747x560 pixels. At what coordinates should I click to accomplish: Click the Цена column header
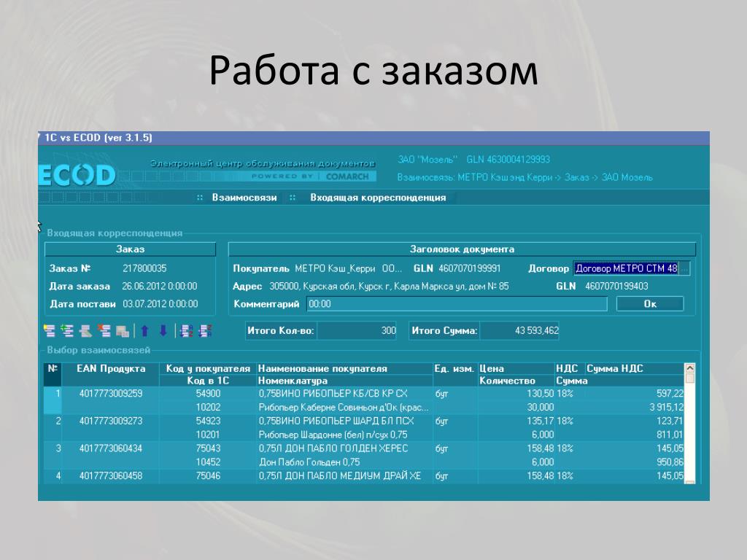pyautogui.click(x=516, y=368)
